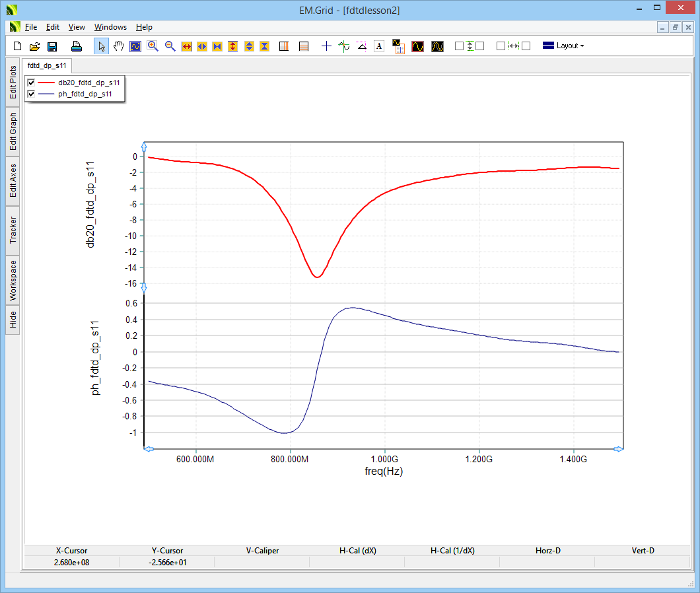Activate the crosshair cursor tool

click(x=326, y=46)
